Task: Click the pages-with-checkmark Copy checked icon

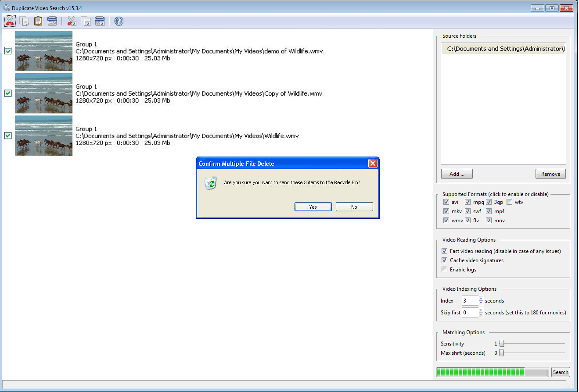Action: point(86,21)
